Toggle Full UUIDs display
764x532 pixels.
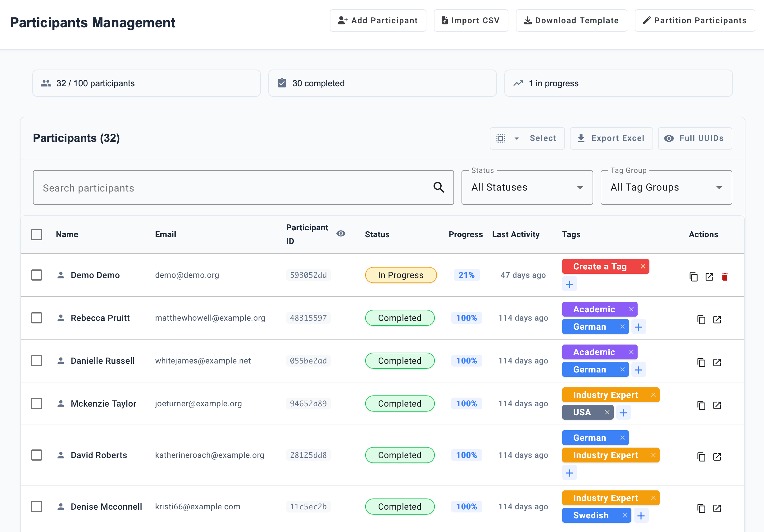[695, 138]
